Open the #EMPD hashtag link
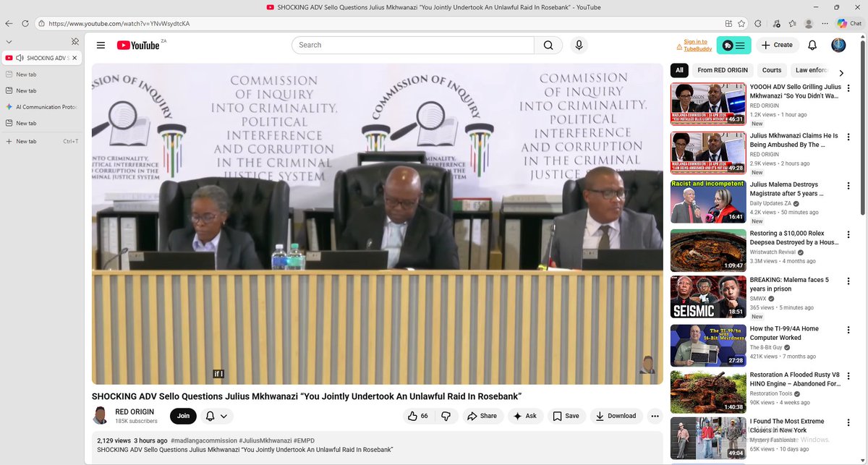 305,440
